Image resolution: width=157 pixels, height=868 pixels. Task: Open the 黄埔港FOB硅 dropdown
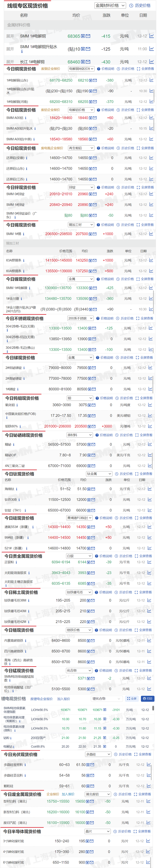coord(80,518)
